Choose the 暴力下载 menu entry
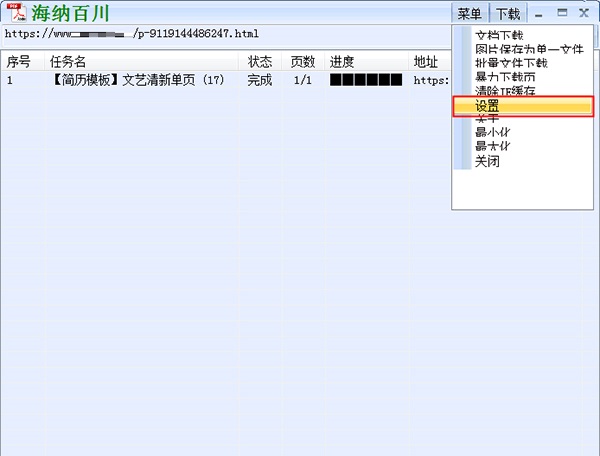This screenshot has height=456, width=600. coord(505,77)
